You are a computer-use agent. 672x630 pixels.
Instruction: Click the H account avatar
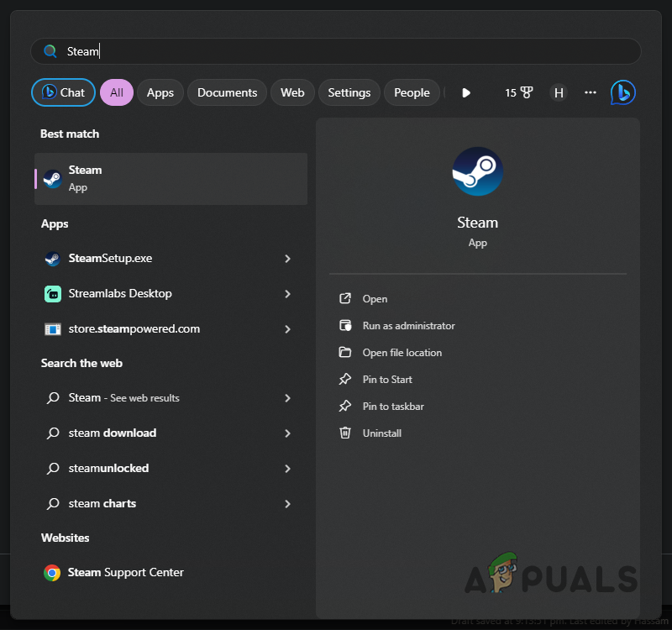coord(559,92)
